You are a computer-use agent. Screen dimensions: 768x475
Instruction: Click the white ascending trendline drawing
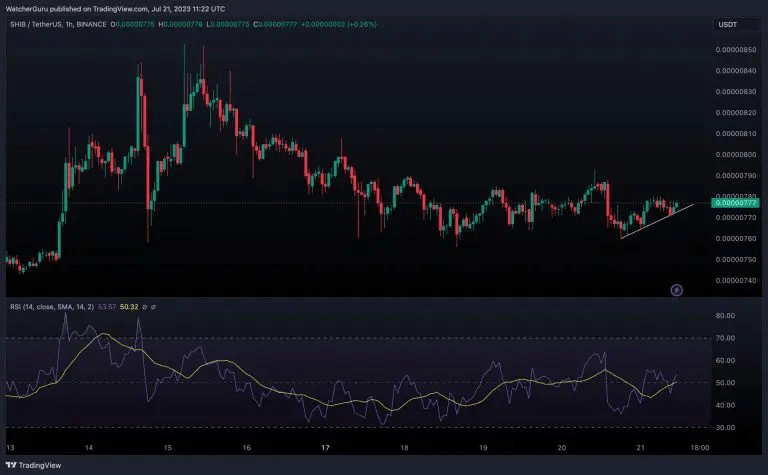pos(657,221)
